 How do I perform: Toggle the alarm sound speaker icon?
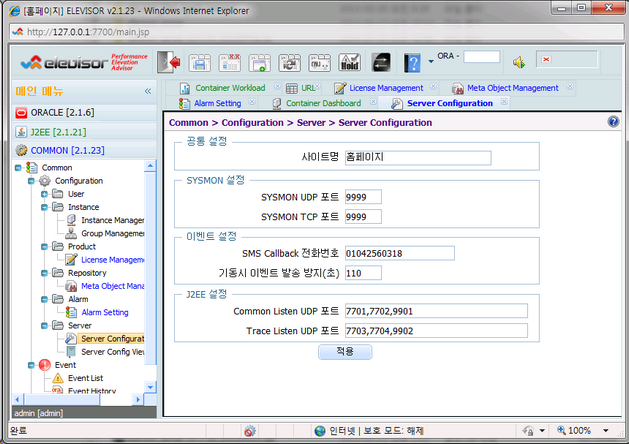coord(519,62)
